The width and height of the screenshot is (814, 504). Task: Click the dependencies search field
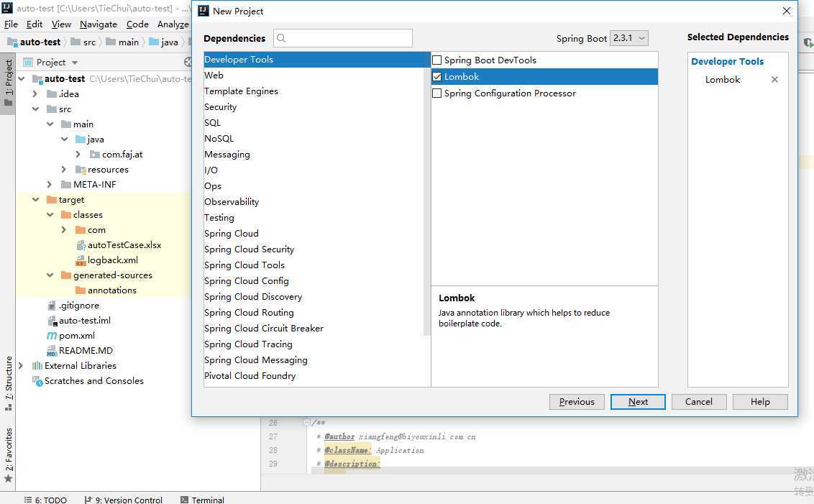tap(342, 38)
